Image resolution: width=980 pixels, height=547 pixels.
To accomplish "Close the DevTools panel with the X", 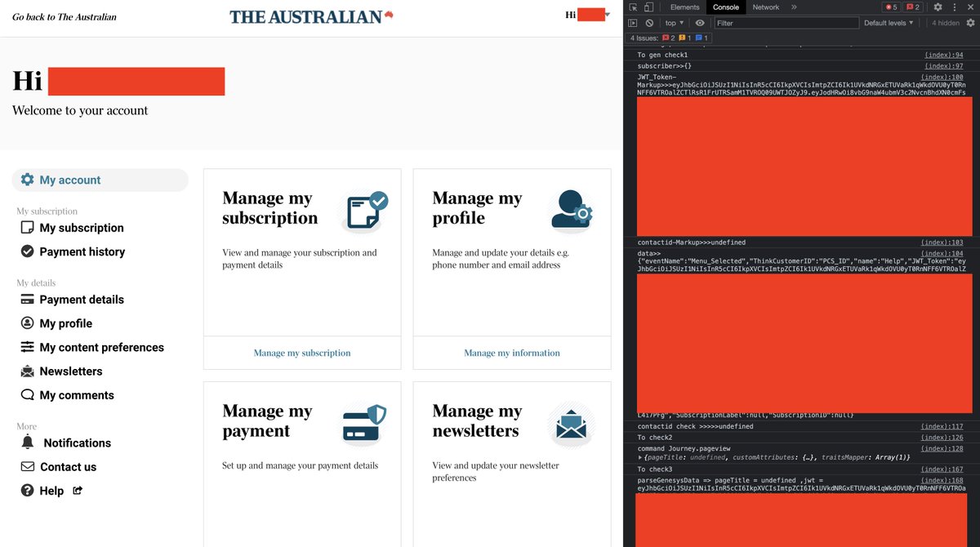I will 969,7.
